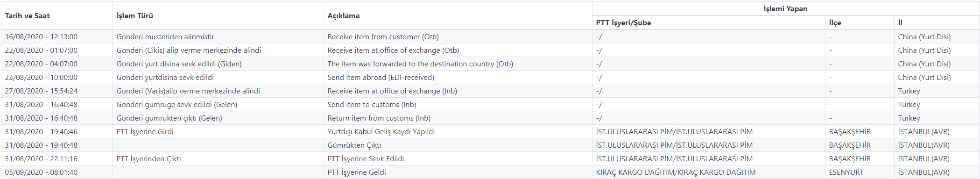Click the İl column header
This screenshot has width=980, height=179.
click(x=900, y=23)
